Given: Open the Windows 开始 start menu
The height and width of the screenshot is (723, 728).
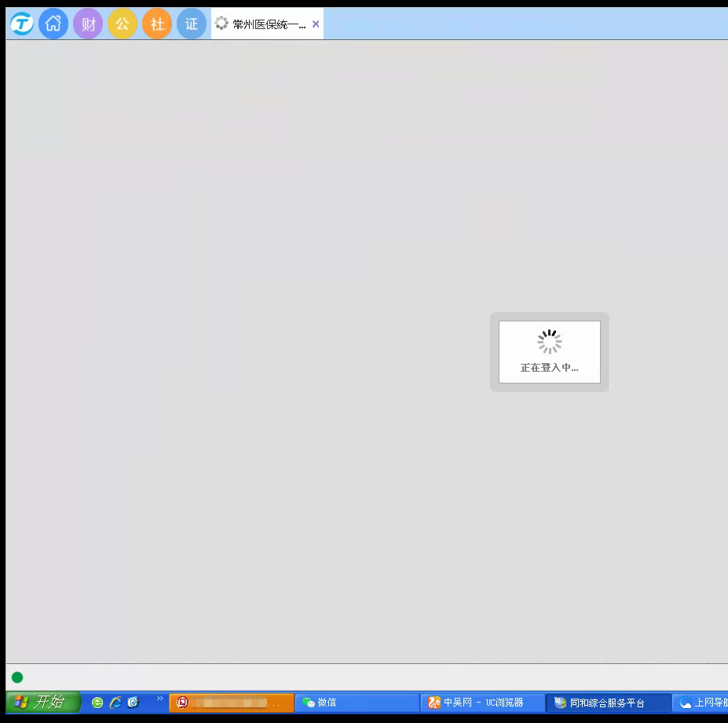Looking at the screenshot, I should pyautogui.click(x=43, y=702).
